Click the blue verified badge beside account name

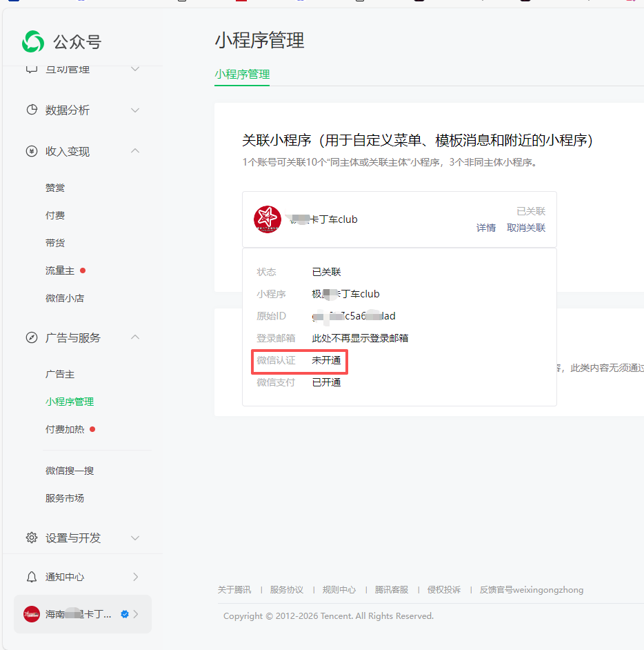tap(125, 614)
